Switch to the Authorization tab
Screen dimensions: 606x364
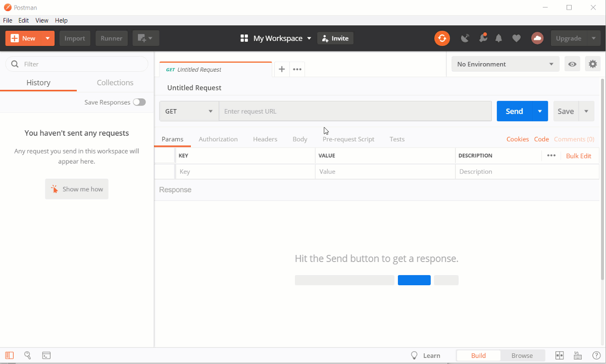click(x=218, y=139)
